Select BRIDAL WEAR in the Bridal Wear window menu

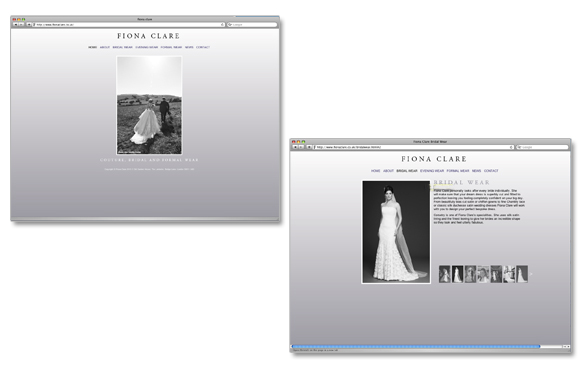pos(407,171)
